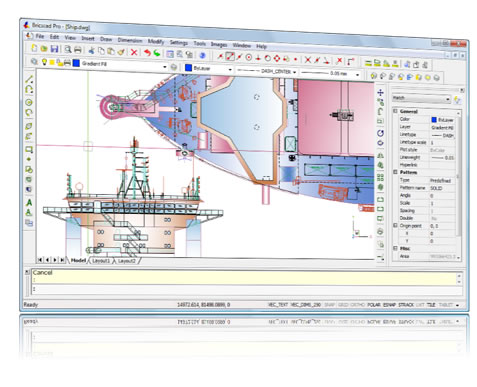Click the Print icon in main toolbar
Screen dimensions: 477x387
[x=77, y=50]
